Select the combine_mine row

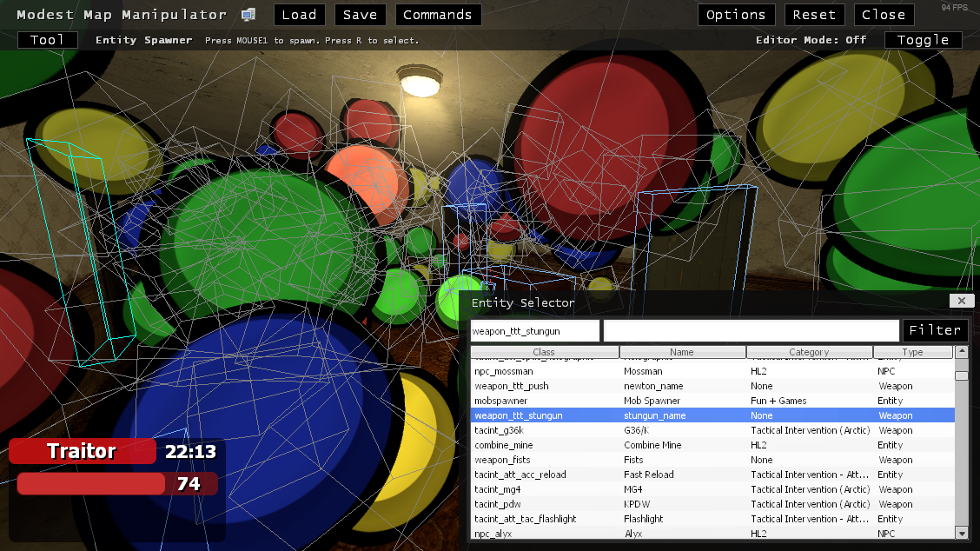712,445
